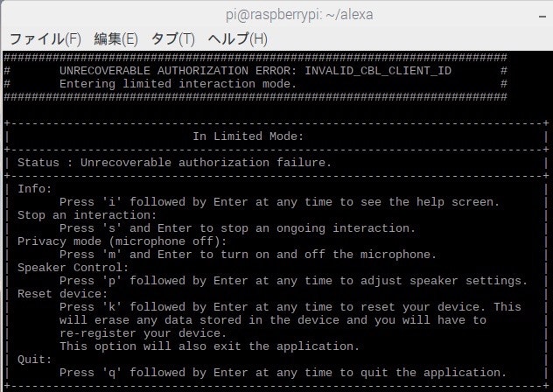Click the line re-register your device.
This screenshot has width=553, height=392.
[143, 333]
